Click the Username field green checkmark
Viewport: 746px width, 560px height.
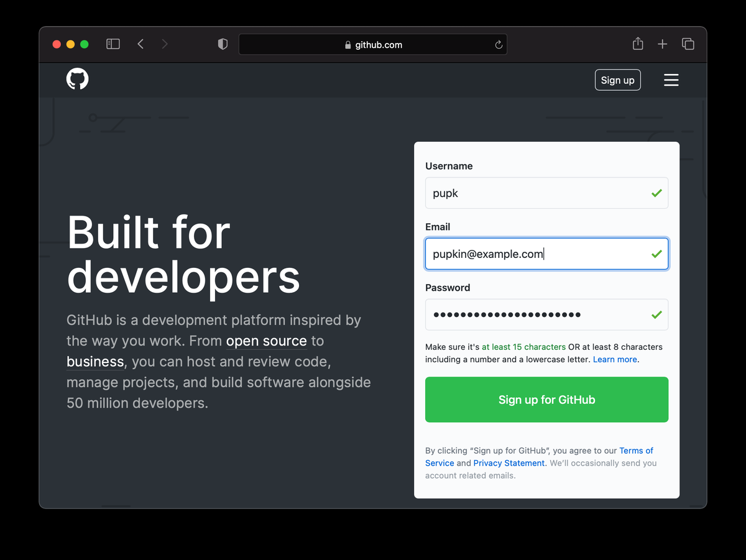pyautogui.click(x=656, y=193)
